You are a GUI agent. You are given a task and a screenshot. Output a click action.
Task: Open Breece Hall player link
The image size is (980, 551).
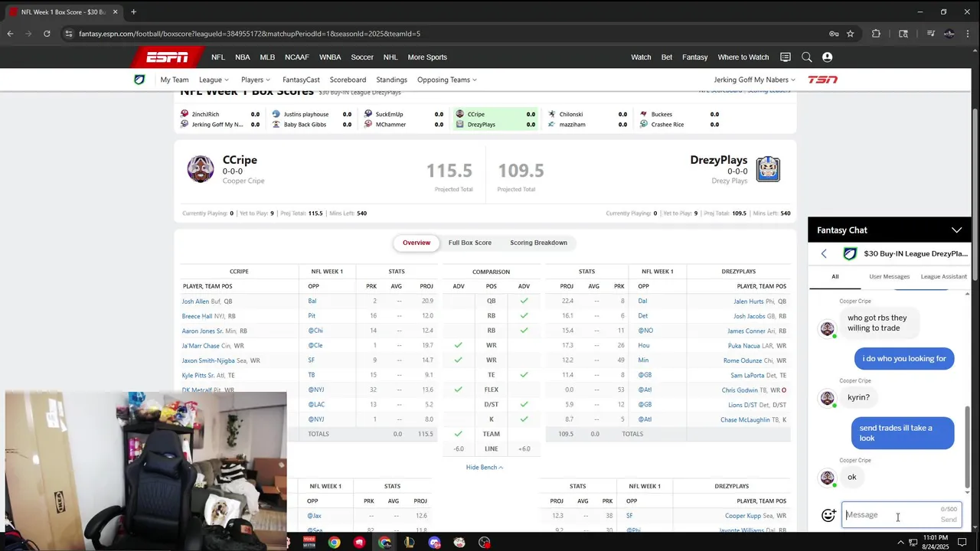point(197,316)
